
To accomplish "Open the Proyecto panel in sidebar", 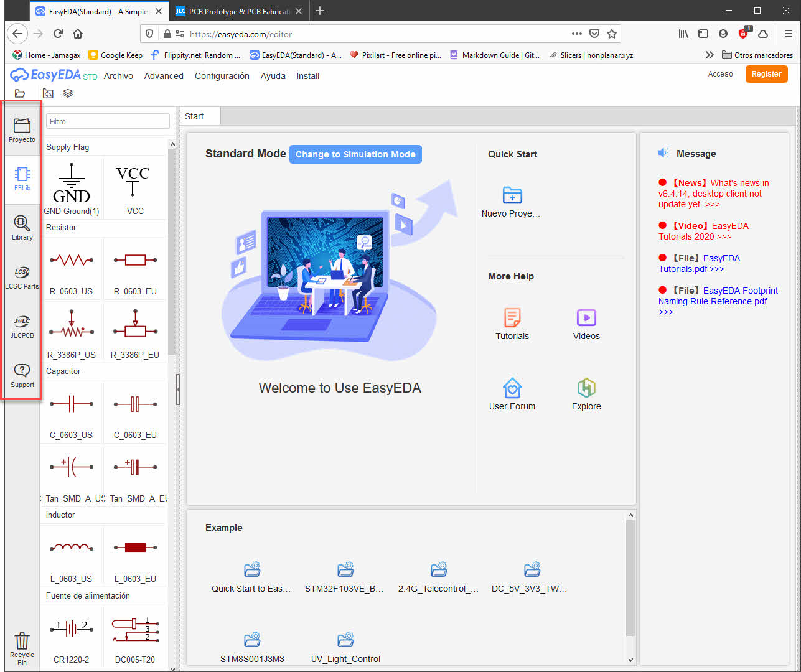I will 22,130.
